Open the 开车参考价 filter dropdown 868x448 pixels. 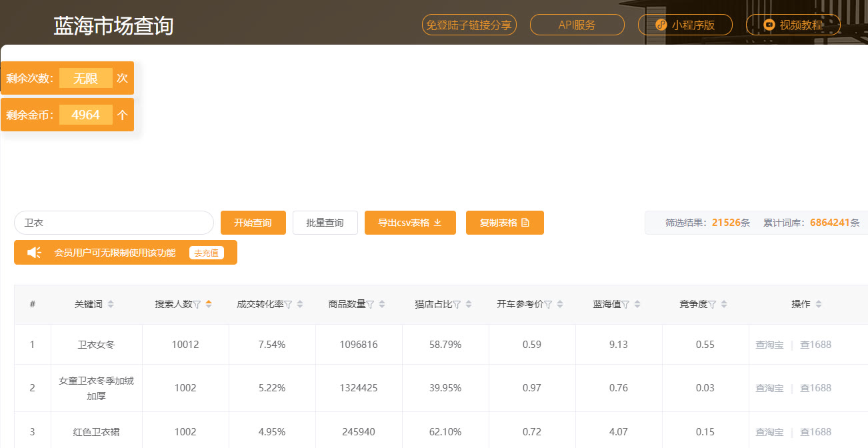coord(549,303)
